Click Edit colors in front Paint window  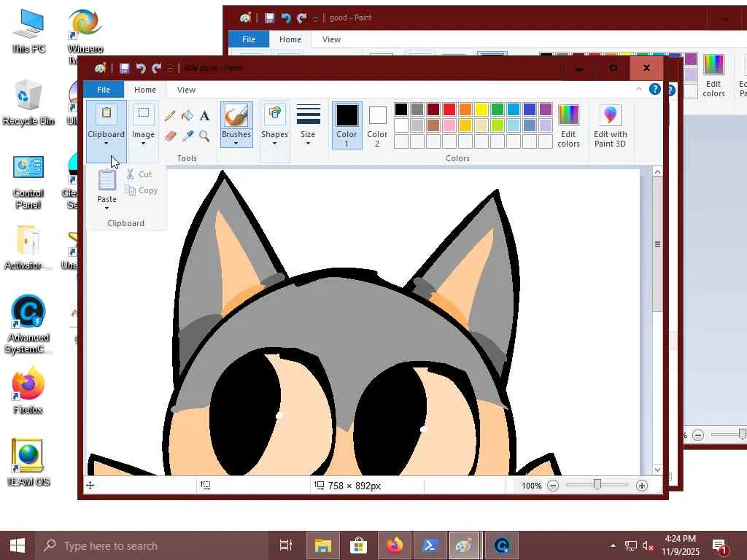(x=568, y=125)
